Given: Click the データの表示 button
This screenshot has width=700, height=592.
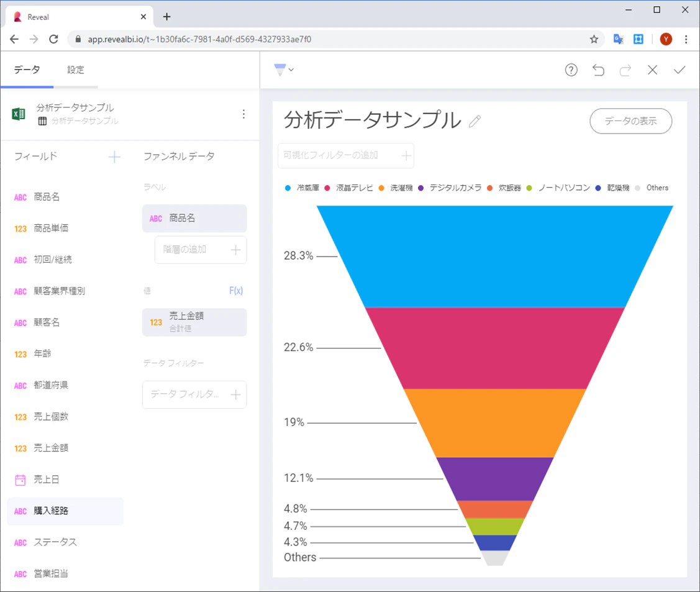Looking at the screenshot, I should (631, 121).
